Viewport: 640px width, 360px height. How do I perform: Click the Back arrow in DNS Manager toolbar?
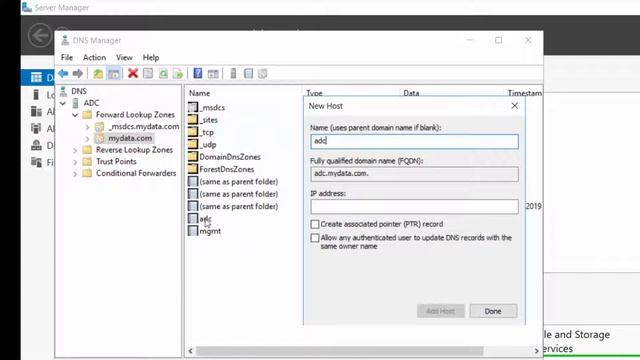63,73
